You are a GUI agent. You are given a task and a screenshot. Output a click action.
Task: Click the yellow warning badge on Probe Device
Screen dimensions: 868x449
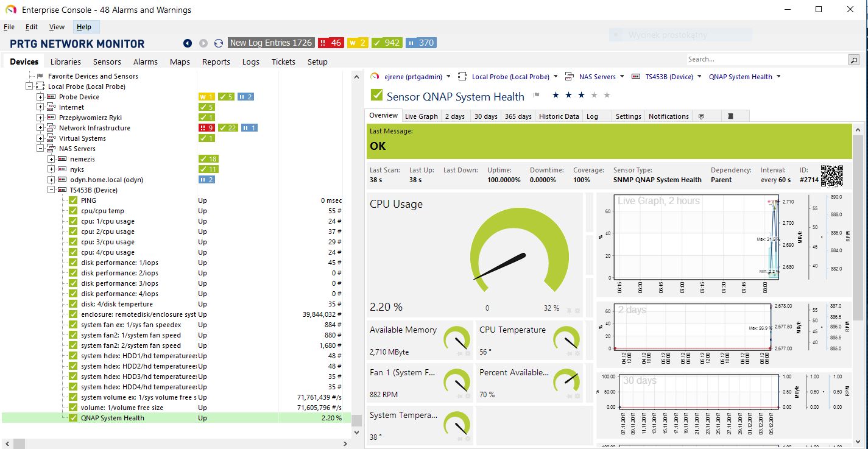click(x=207, y=97)
